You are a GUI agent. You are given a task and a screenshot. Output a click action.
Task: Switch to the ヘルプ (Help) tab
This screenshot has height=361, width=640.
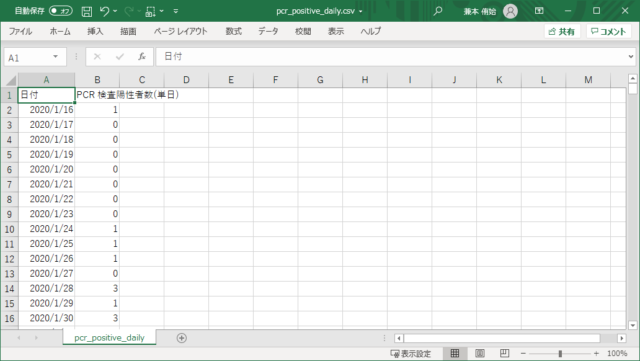point(371,31)
